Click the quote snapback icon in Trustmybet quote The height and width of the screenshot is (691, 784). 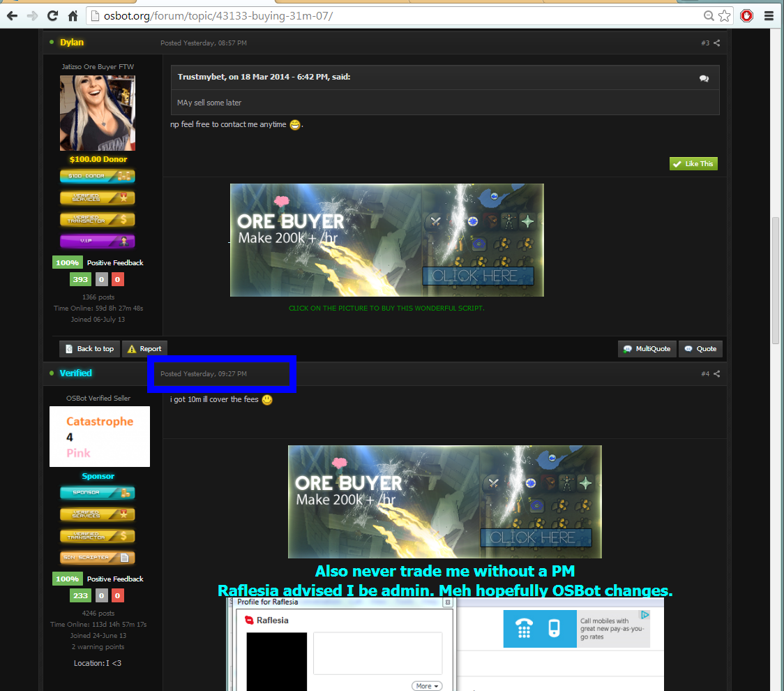(704, 79)
